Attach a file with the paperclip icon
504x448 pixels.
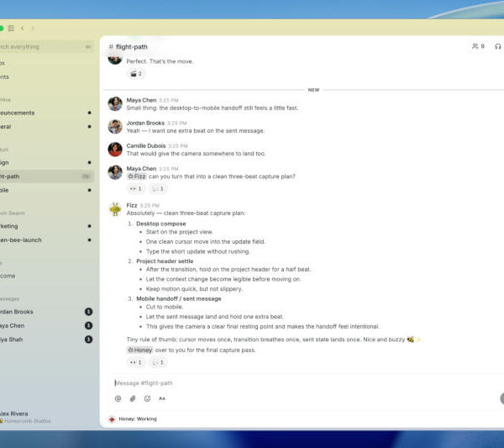[133, 398]
